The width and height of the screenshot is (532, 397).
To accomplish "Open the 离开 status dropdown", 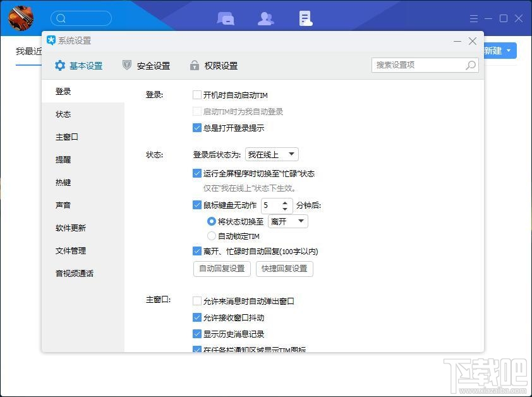I will [287, 221].
